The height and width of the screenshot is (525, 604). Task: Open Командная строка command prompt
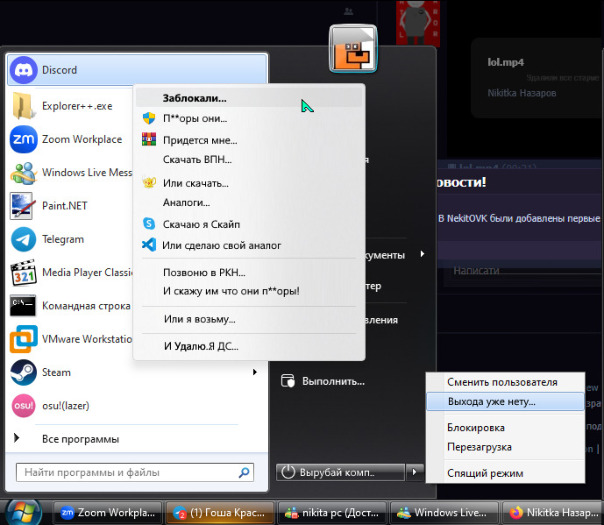pyautogui.click(x=70, y=306)
